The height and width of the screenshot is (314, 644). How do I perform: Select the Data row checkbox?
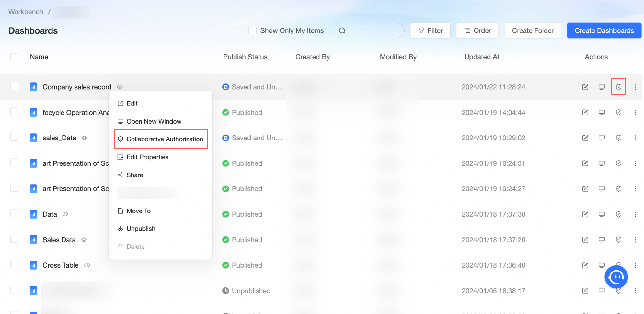click(14, 213)
